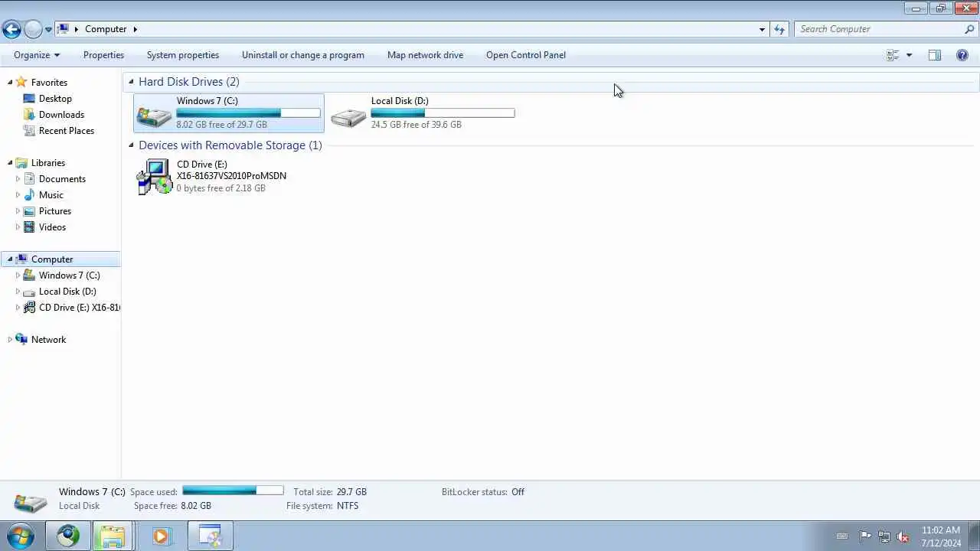Click the CD Drive (E:) installer icon
Screen dimensions: 980x551
pyautogui.click(x=154, y=177)
